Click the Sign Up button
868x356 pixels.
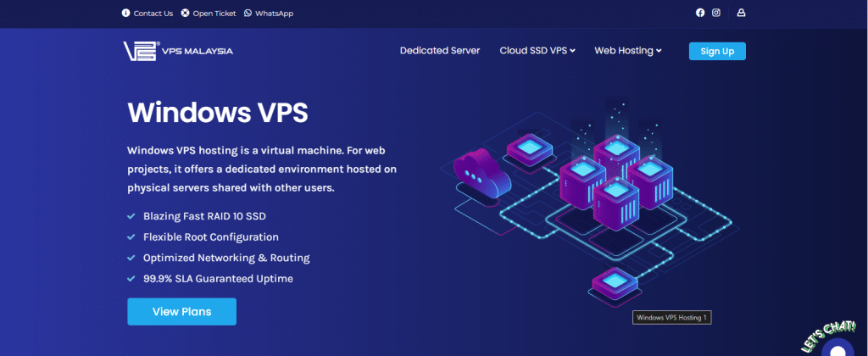(717, 52)
